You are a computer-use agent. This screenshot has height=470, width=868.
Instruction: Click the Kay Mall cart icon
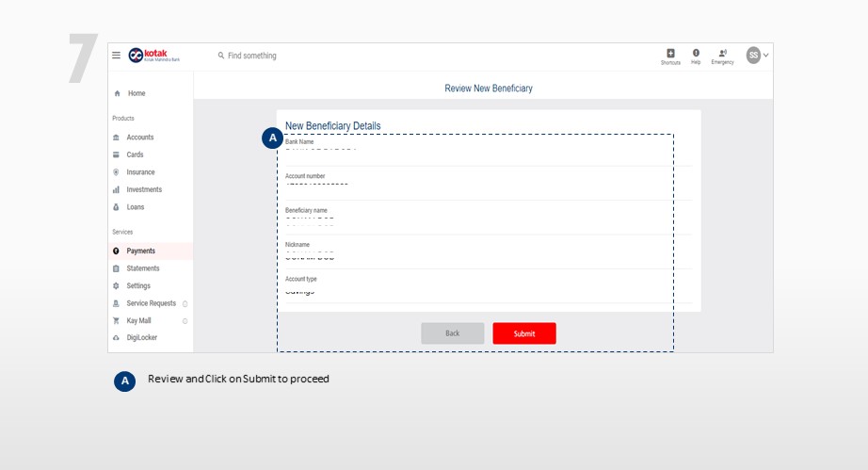[x=116, y=320]
